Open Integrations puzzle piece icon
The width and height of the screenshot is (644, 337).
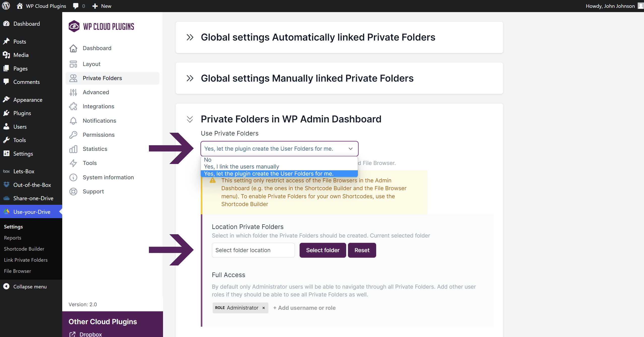point(73,107)
